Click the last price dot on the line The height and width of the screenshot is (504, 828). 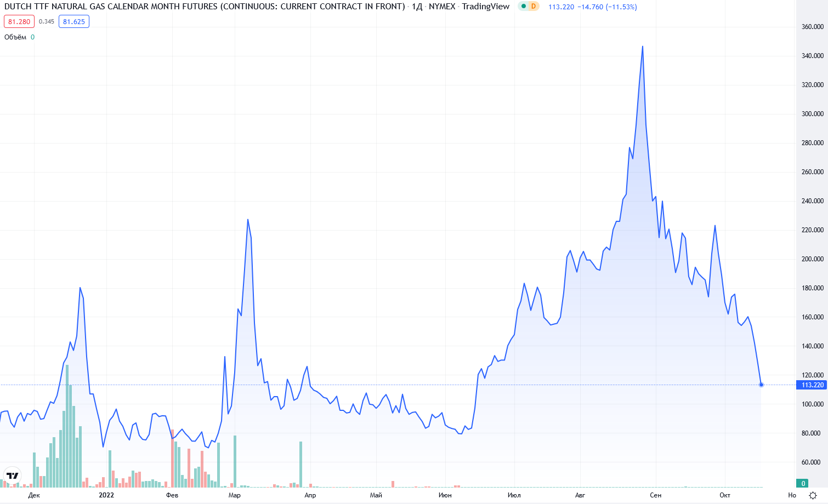[x=761, y=385]
